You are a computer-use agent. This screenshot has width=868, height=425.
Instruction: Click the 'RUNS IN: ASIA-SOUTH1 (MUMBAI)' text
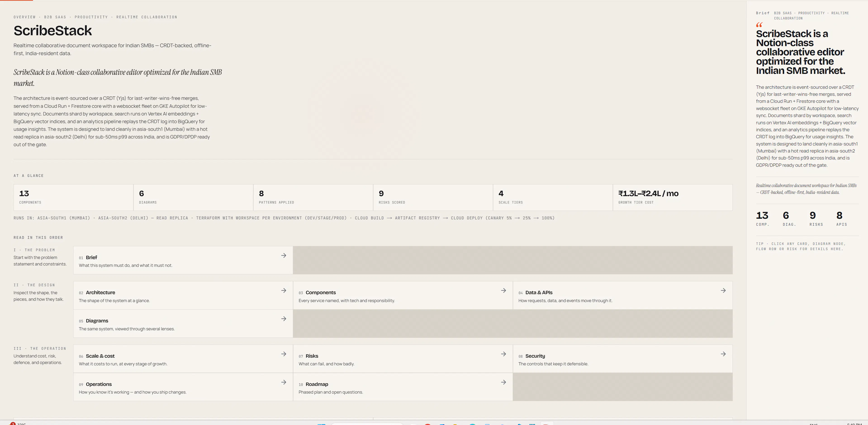pos(52,218)
